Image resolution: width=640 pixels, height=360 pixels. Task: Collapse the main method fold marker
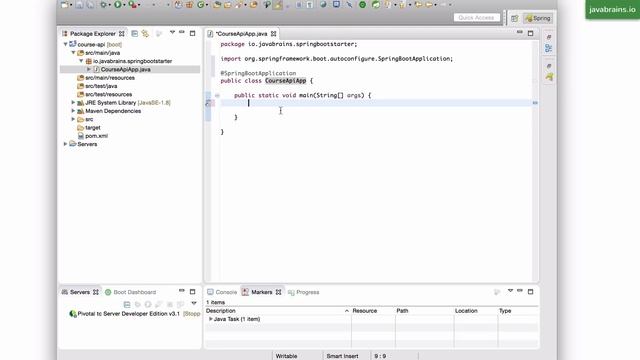217,95
